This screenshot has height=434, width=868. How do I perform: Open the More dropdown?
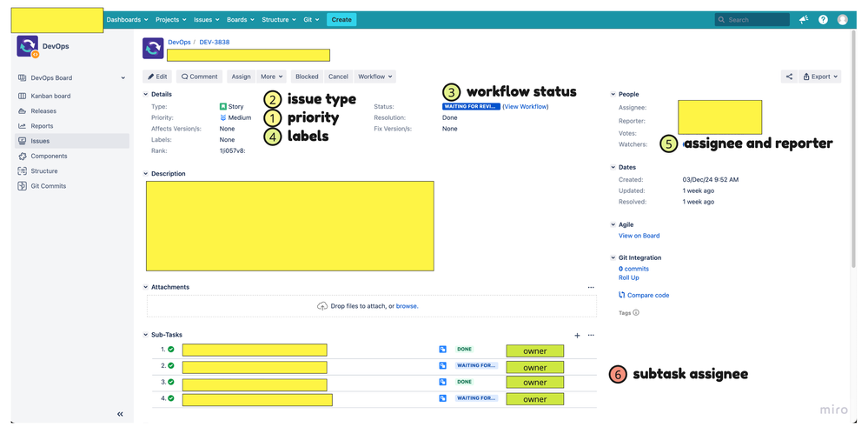pyautogui.click(x=271, y=77)
